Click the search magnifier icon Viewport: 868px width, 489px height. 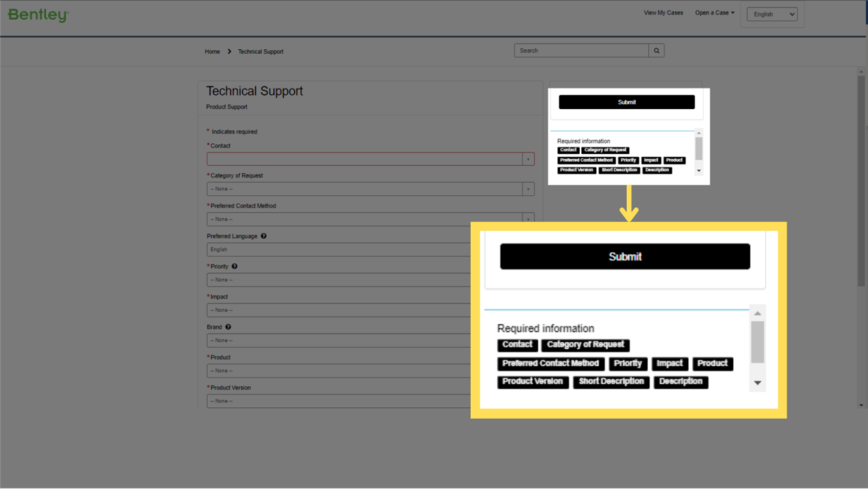tap(657, 50)
